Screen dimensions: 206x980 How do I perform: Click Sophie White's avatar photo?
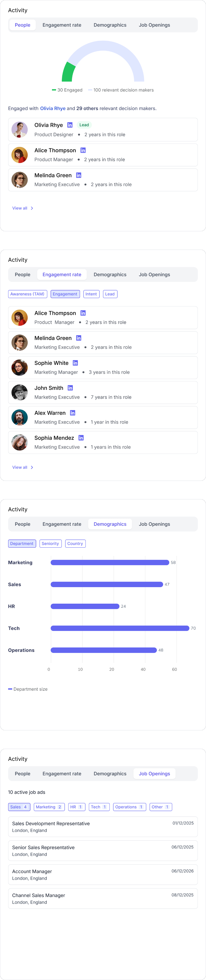click(x=19, y=367)
